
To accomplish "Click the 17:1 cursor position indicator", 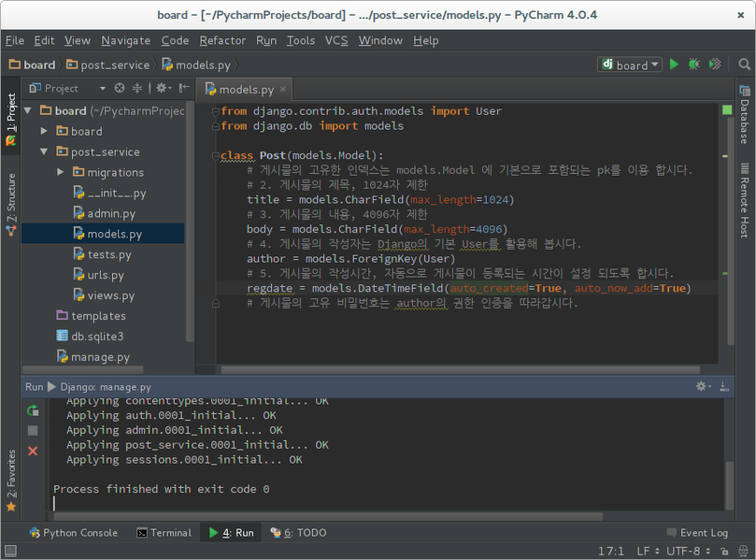I will click(610, 551).
